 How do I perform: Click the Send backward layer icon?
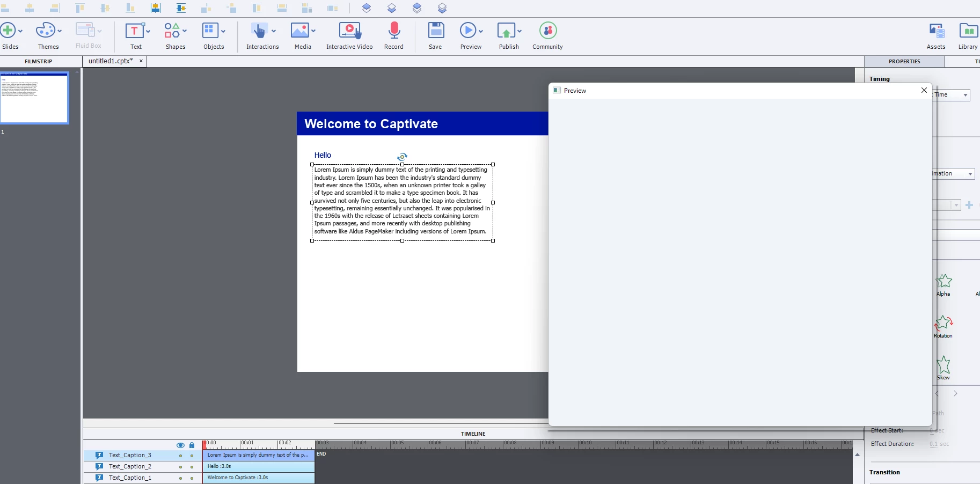pos(392,8)
